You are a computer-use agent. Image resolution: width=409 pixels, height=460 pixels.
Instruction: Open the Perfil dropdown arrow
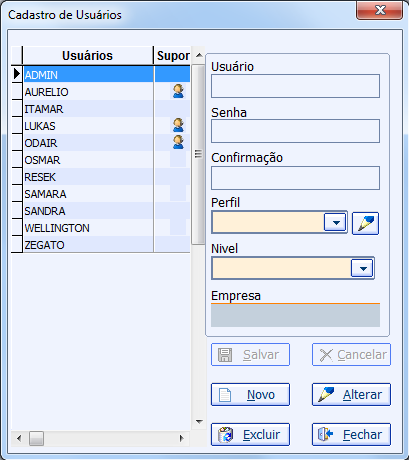pos(336,222)
